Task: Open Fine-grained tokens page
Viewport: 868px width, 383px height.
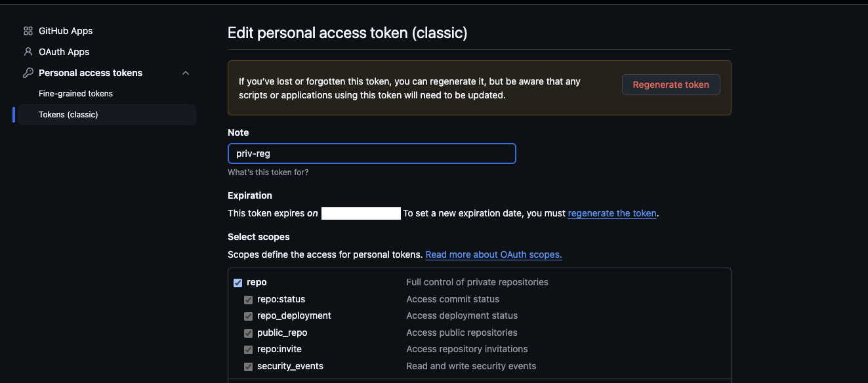Action: pyautogui.click(x=75, y=94)
